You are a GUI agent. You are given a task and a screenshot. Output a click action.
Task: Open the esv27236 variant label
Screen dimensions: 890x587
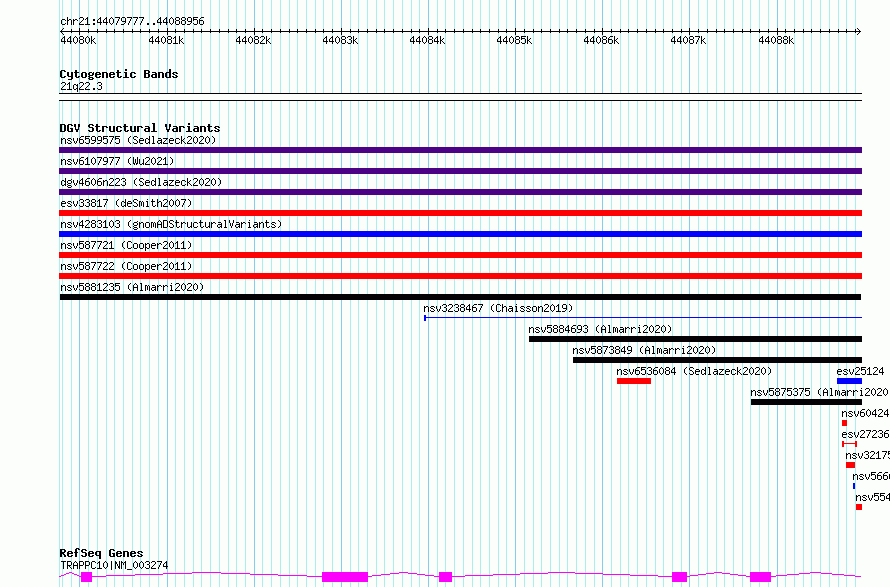click(x=865, y=434)
